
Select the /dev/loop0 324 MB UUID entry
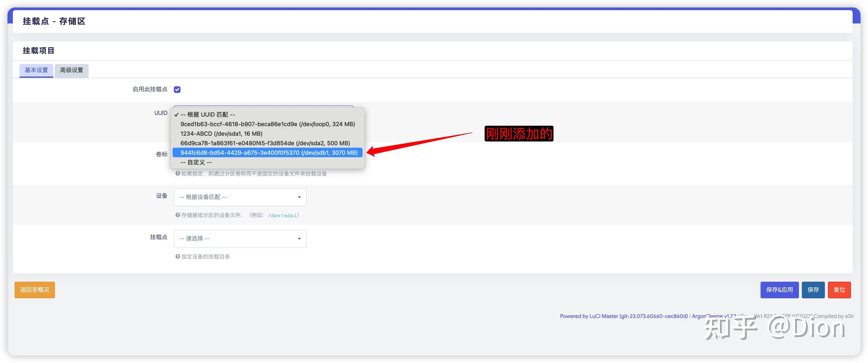267,124
